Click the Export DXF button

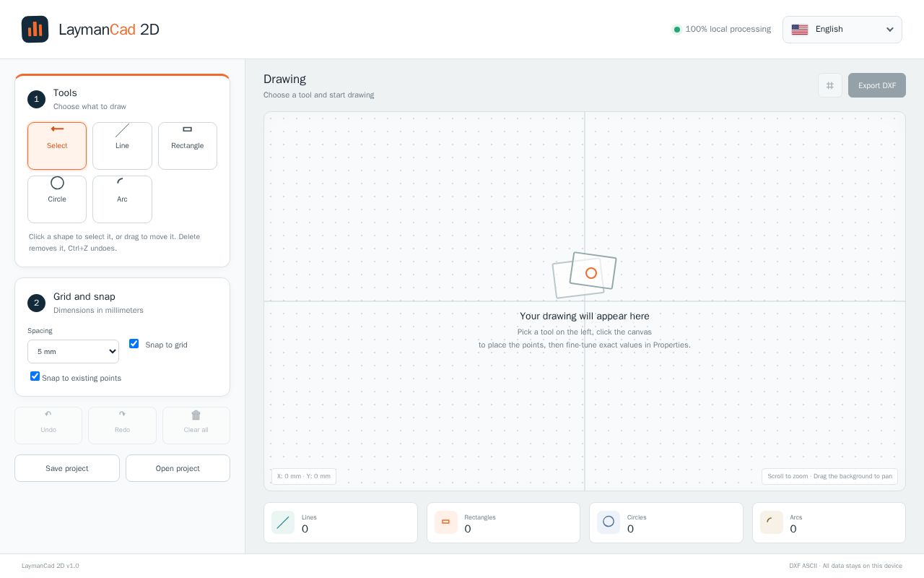click(x=877, y=85)
